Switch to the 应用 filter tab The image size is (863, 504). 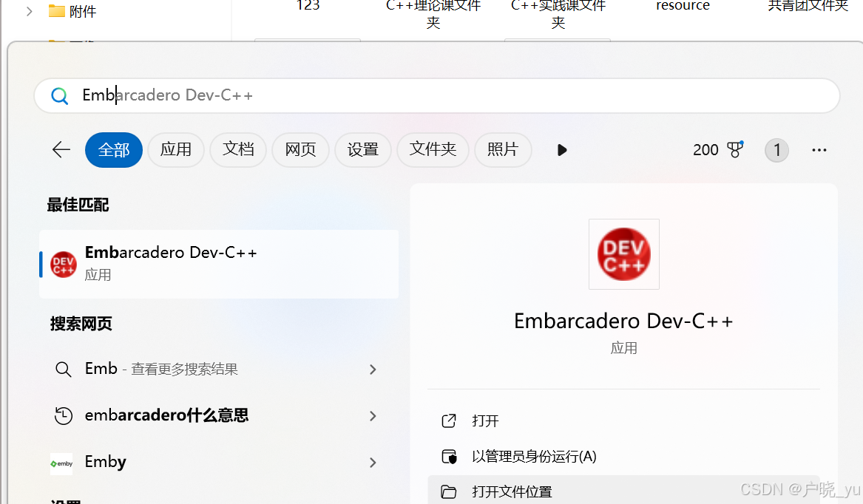[175, 150]
